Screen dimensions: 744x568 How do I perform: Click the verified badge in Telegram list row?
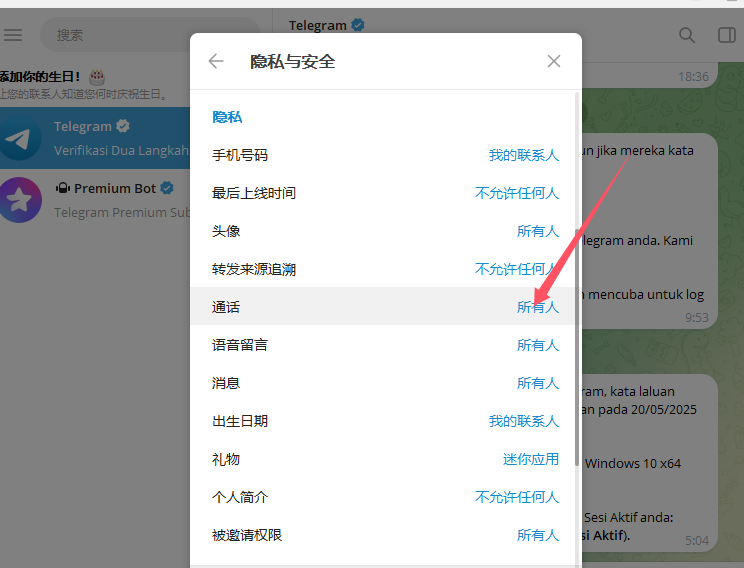click(x=123, y=126)
